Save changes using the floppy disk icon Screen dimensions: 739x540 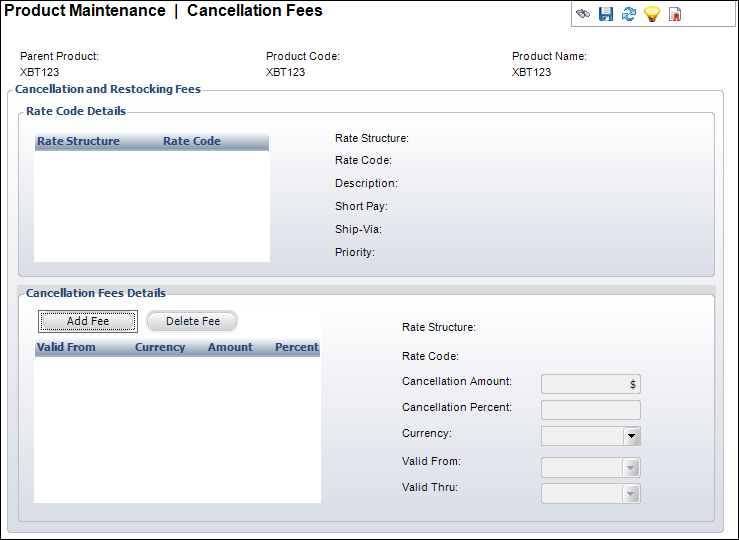pos(606,14)
